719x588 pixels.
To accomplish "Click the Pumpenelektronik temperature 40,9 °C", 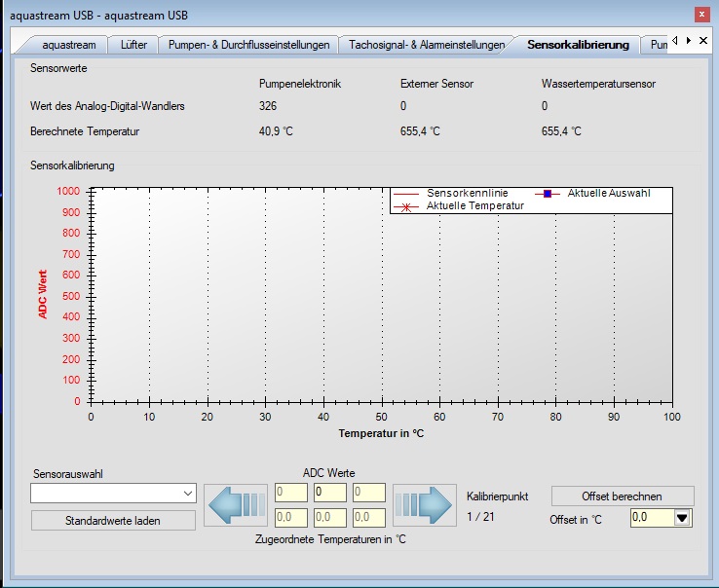I will (276, 131).
